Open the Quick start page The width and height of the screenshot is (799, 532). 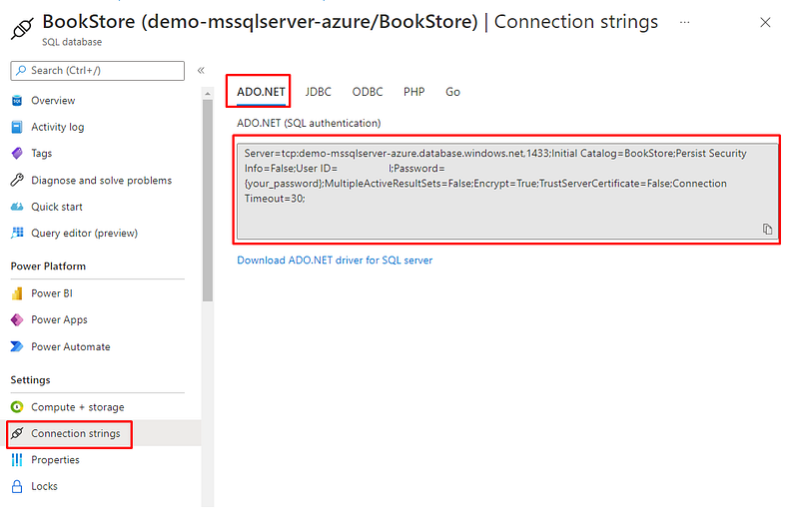57,207
